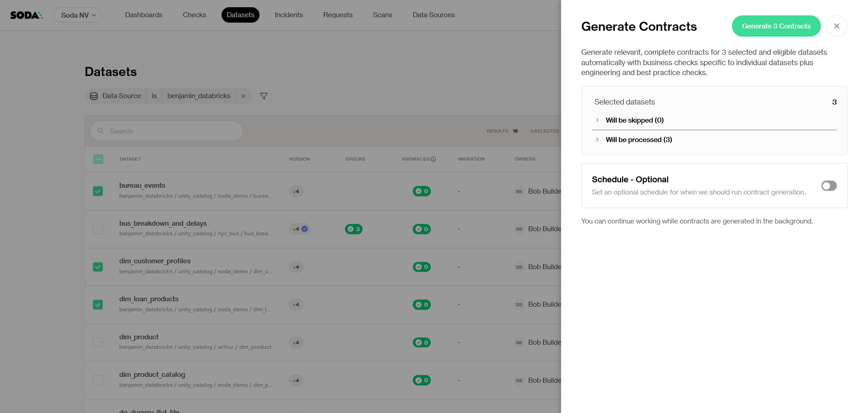Click the SODA logo icon
Image resolution: width=868 pixels, height=413 pixels.
click(26, 15)
